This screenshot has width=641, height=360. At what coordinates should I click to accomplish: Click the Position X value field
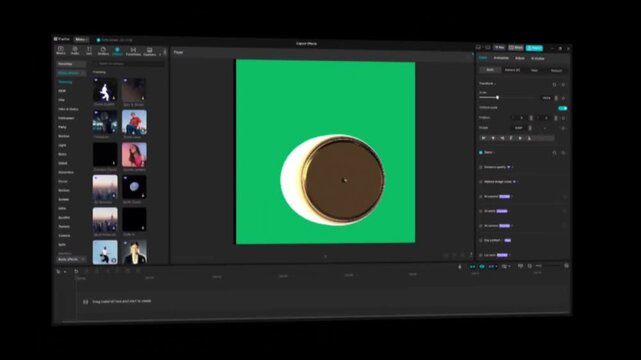(x=519, y=118)
